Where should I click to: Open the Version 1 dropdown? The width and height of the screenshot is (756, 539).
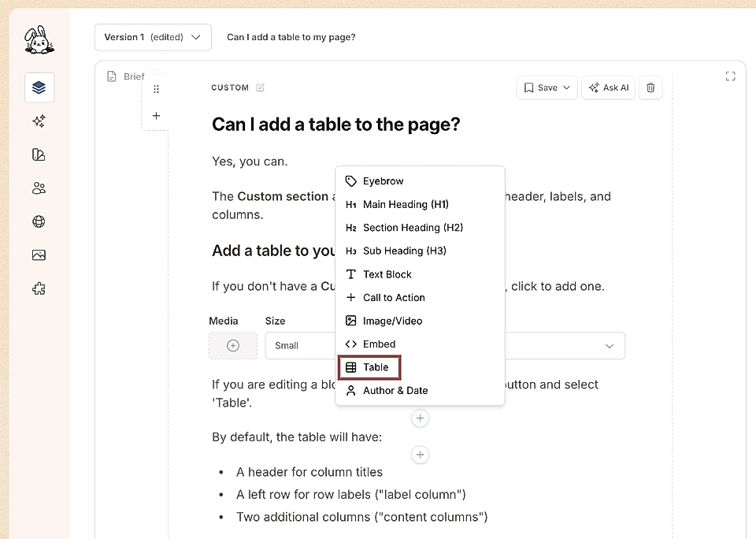[153, 37]
